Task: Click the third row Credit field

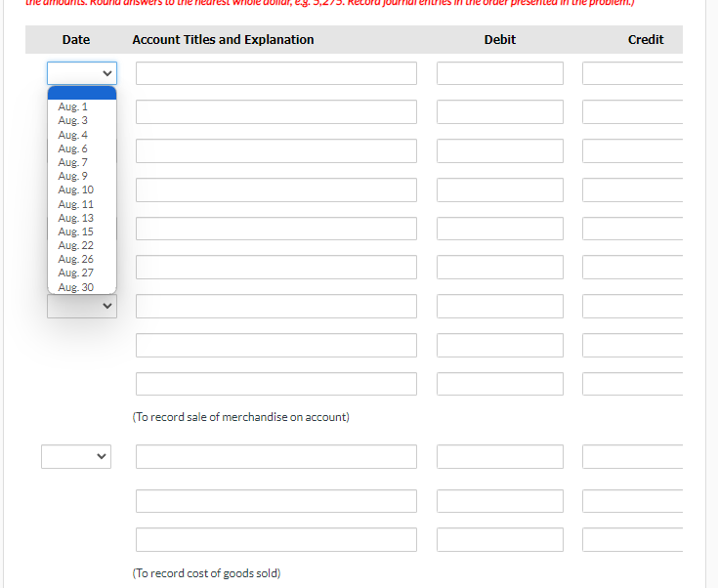Action: 632,150
